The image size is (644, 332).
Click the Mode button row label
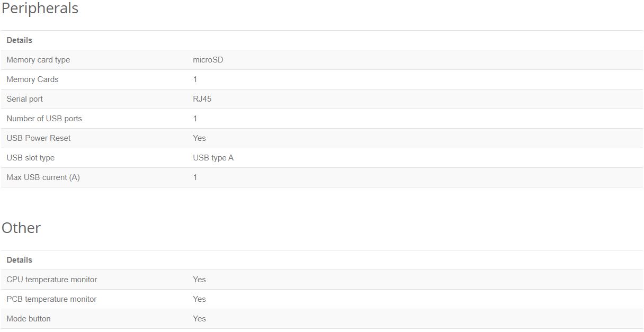click(29, 319)
